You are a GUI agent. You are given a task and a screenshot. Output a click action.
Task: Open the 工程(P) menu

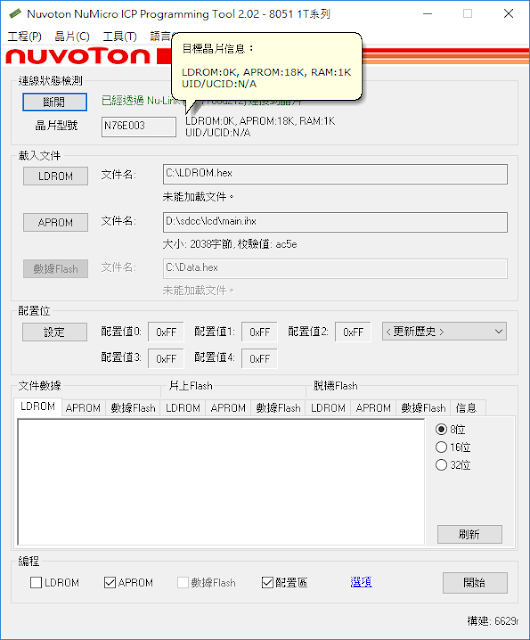(24, 36)
